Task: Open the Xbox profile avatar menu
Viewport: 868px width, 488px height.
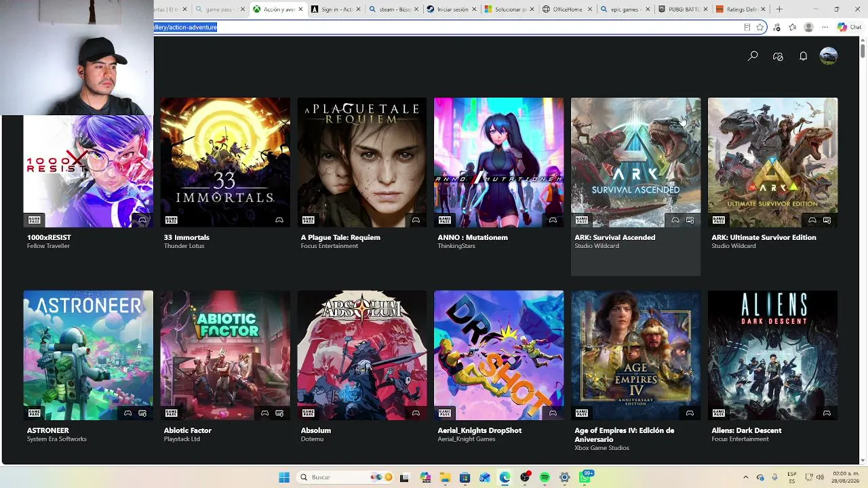Action: click(829, 56)
